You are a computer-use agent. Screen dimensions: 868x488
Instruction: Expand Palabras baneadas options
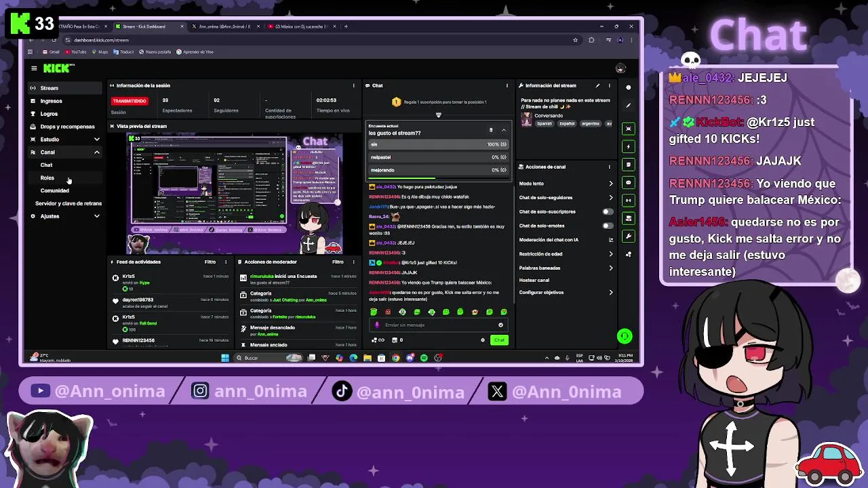click(610, 268)
